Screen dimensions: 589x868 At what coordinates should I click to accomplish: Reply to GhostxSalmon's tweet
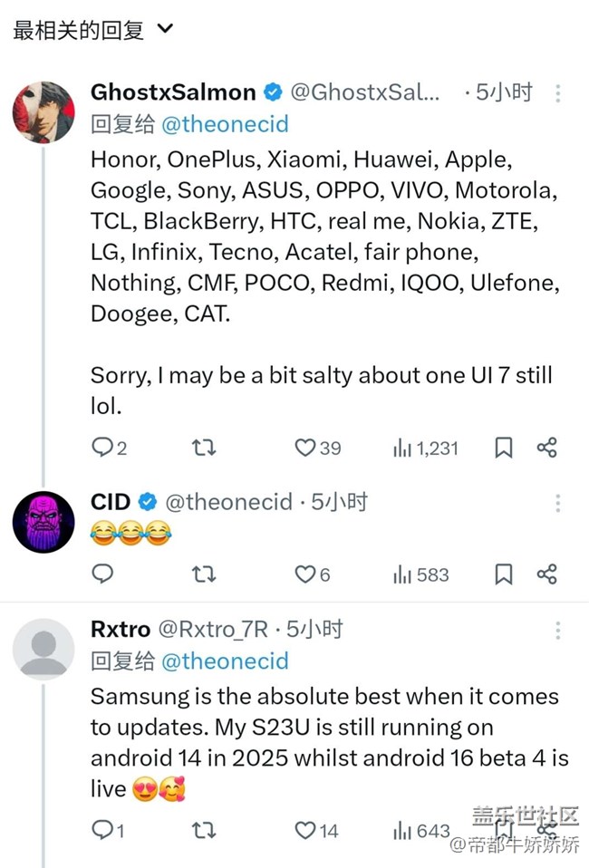(103, 447)
